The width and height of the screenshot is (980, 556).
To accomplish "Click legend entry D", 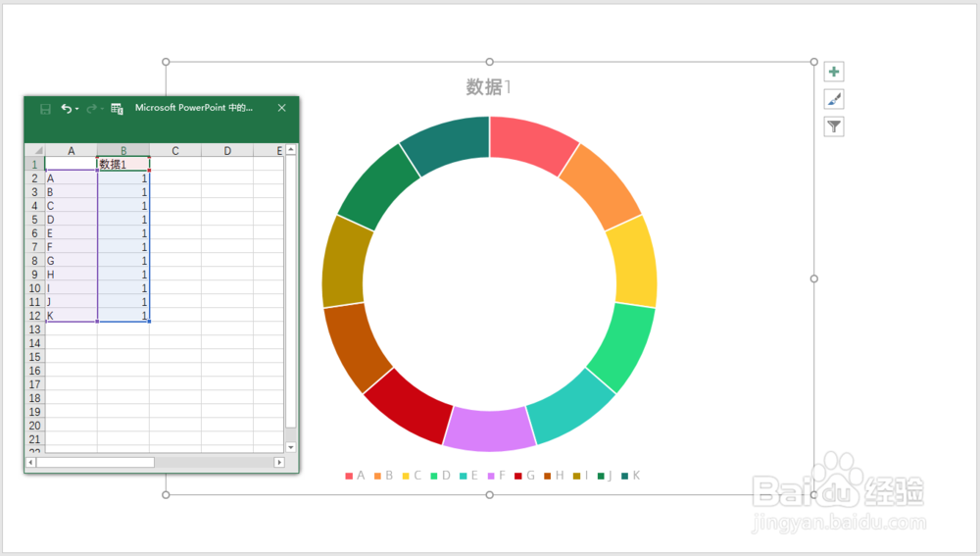I will pos(441,476).
